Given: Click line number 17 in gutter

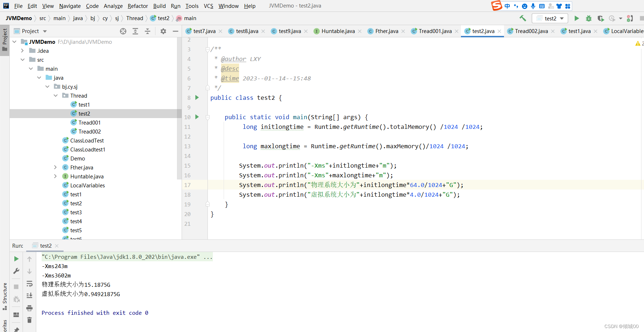Looking at the screenshot, I should coord(187,185).
